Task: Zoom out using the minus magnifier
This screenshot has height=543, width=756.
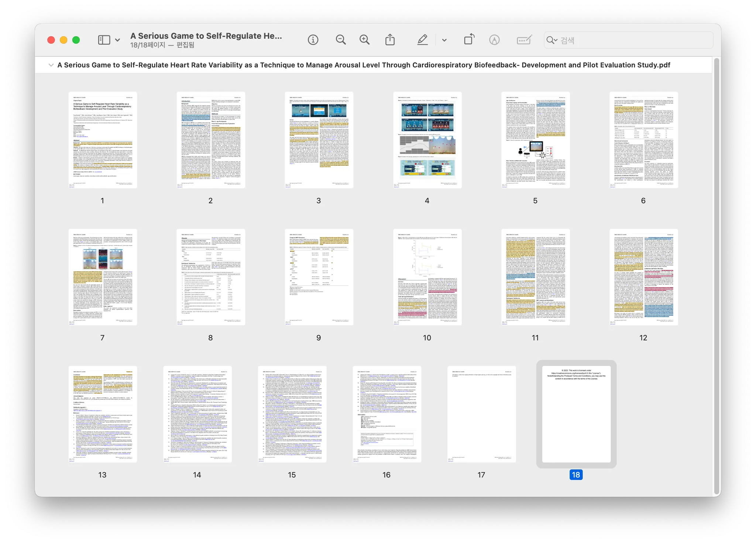Action: coord(341,40)
